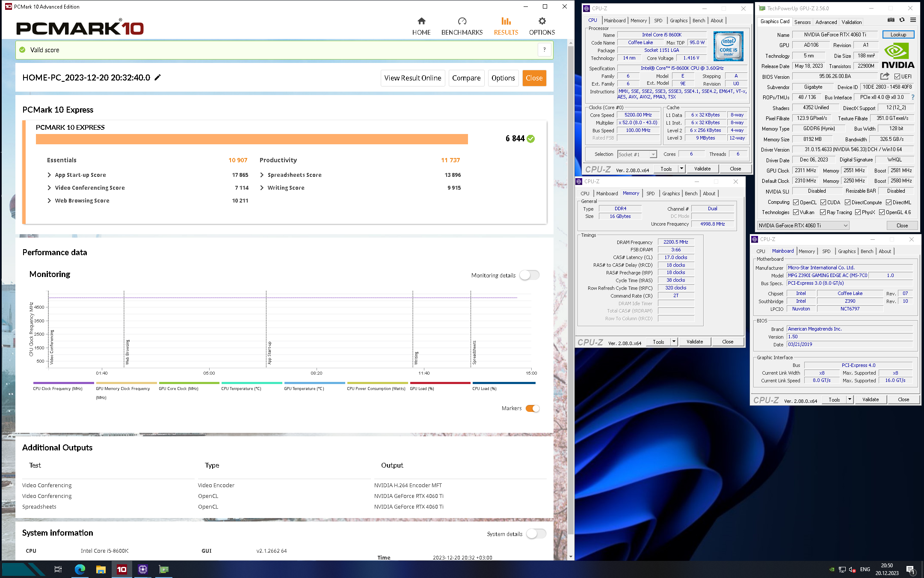Open the HOME section in PCMark 10
Image resolution: width=924 pixels, height=578 pixels.
click(x=421, y=27)
